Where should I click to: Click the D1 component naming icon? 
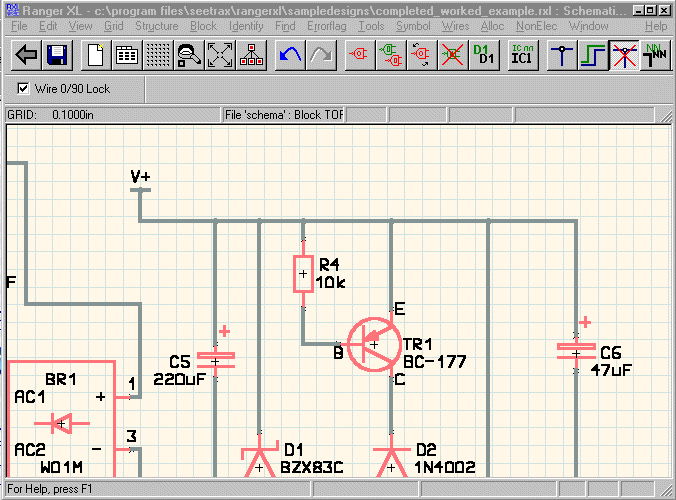pos(484,55)
